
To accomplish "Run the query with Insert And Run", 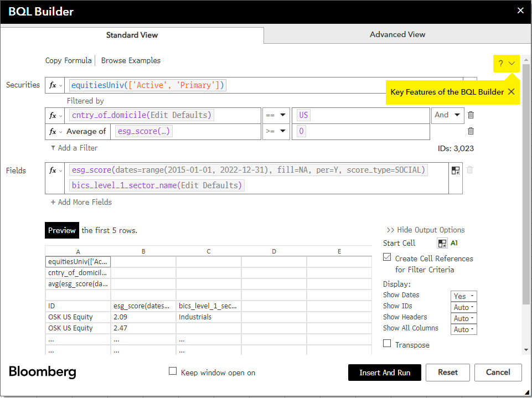I will click(384, 373).
